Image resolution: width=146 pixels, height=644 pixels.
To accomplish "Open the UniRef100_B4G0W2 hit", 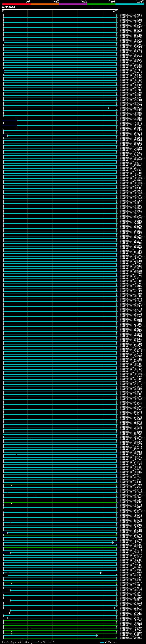I will pos(131,67).
